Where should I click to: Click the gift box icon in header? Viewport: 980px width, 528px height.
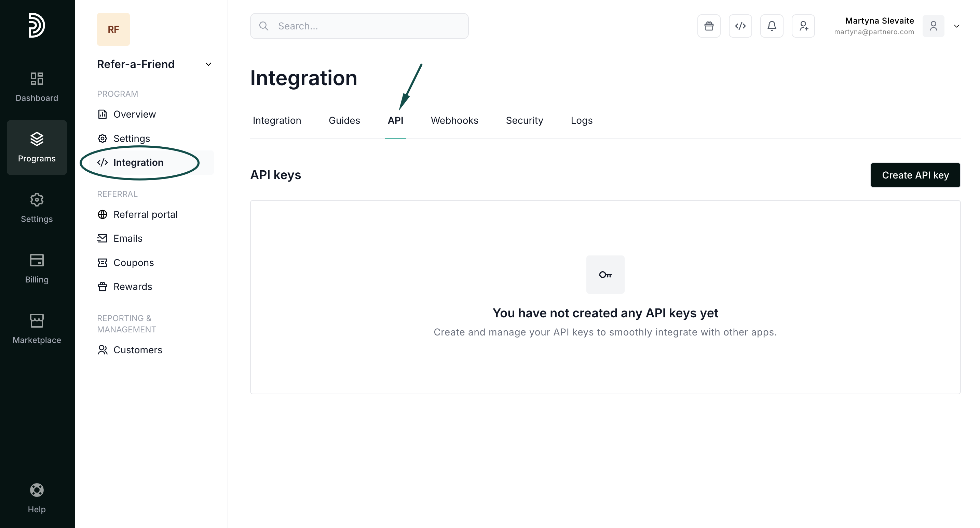tap(708, 26)
